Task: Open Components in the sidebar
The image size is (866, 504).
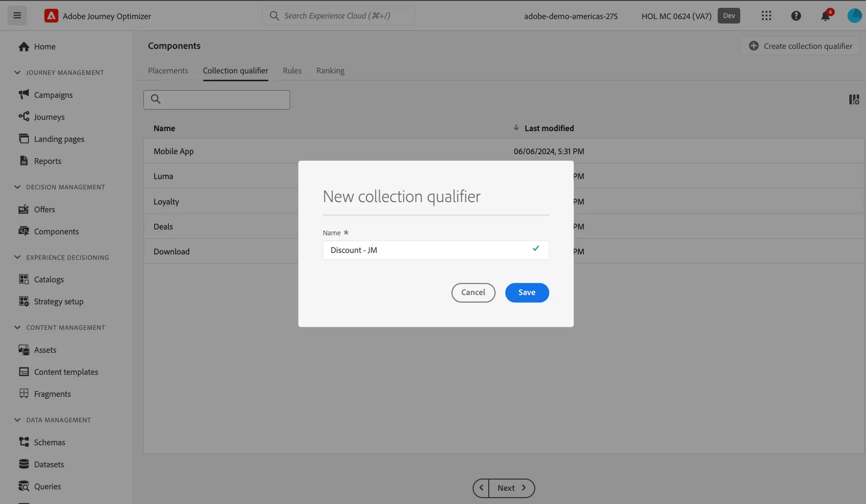Action: [x=48, y=231]
